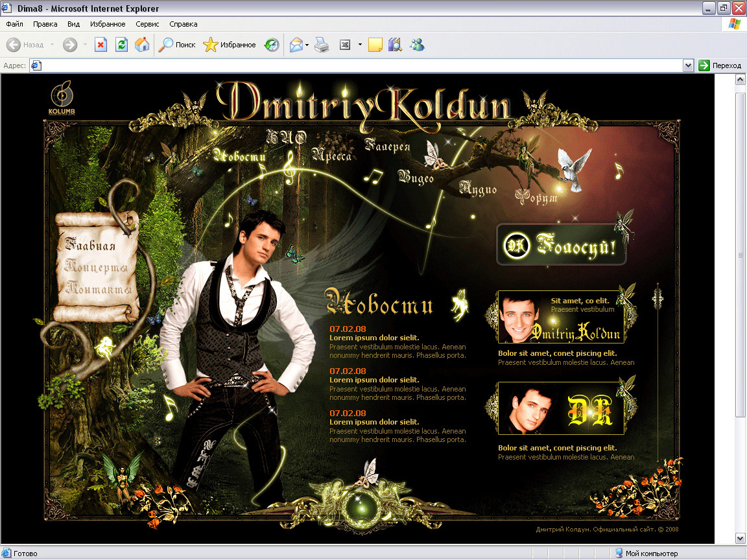Open the yellow Discuss note icon
The height and width of the screenshot is (560, 747).
(375, 45)
